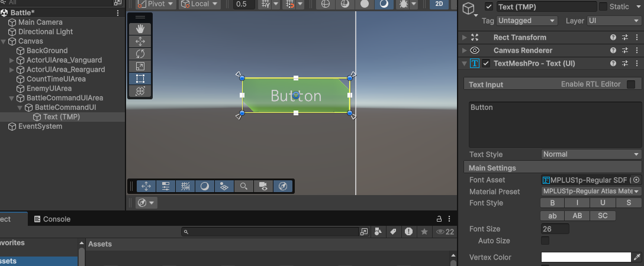Image resolution: width=644 pixels, height=266 pixels.
Task: Click the eyedropper next to Vertex Color
Action: click(x=637, y=257)
